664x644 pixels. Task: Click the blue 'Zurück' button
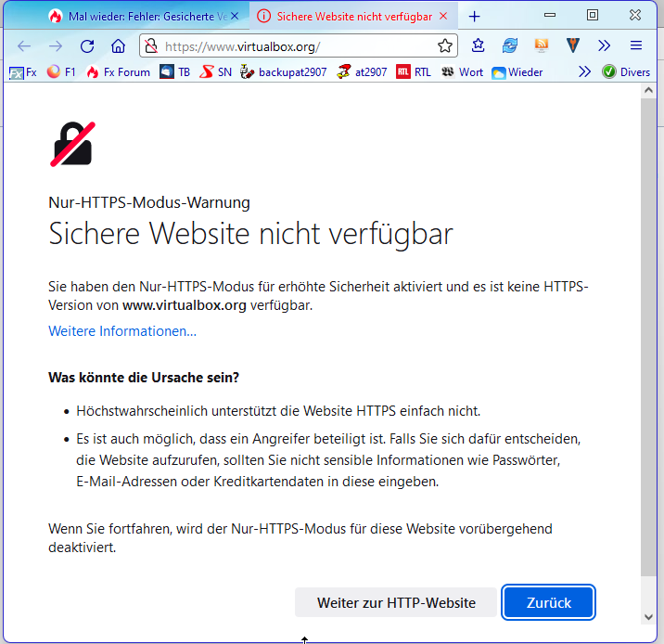coord(548,602)
